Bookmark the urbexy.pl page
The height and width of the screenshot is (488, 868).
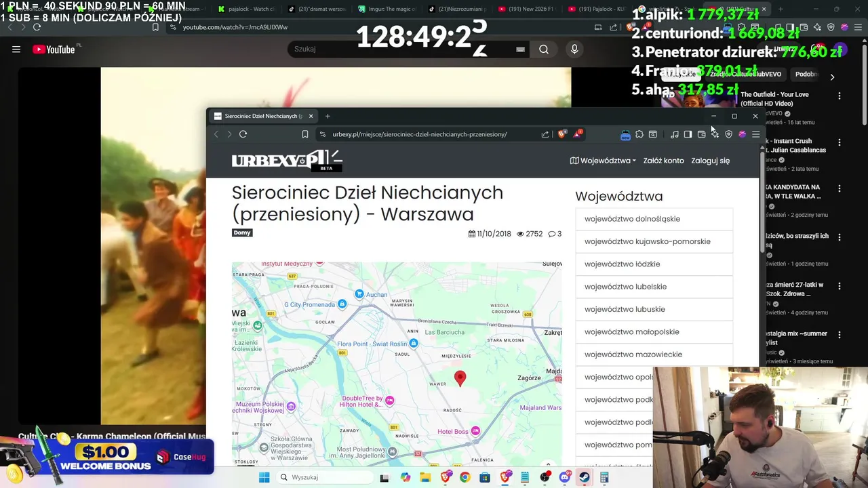[305, 134]
